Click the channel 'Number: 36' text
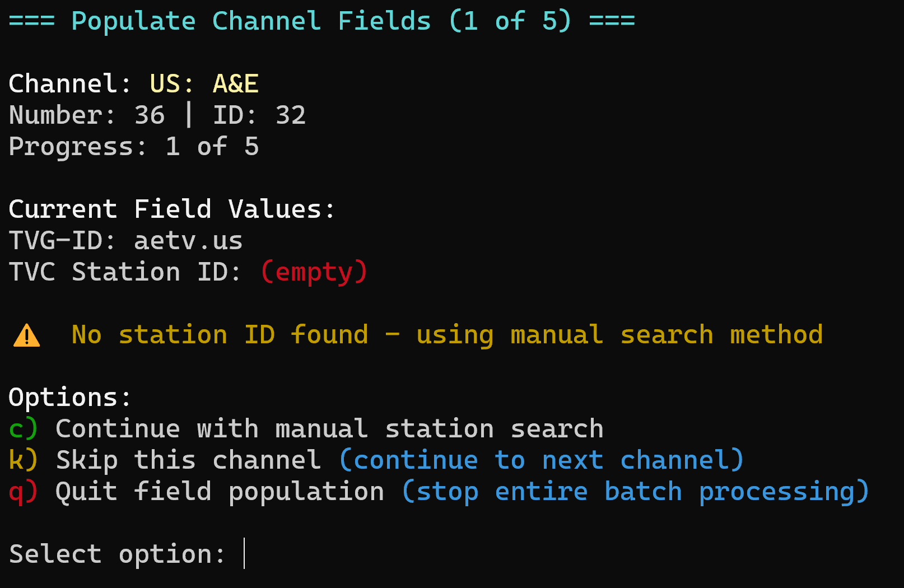 87,115
